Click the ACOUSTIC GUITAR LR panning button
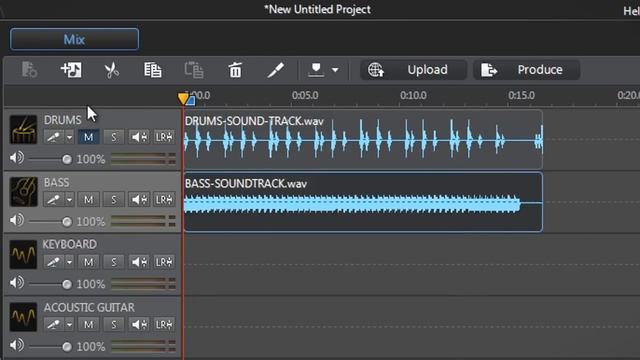This screenshot has width=640, height=360. pos(164,324)
